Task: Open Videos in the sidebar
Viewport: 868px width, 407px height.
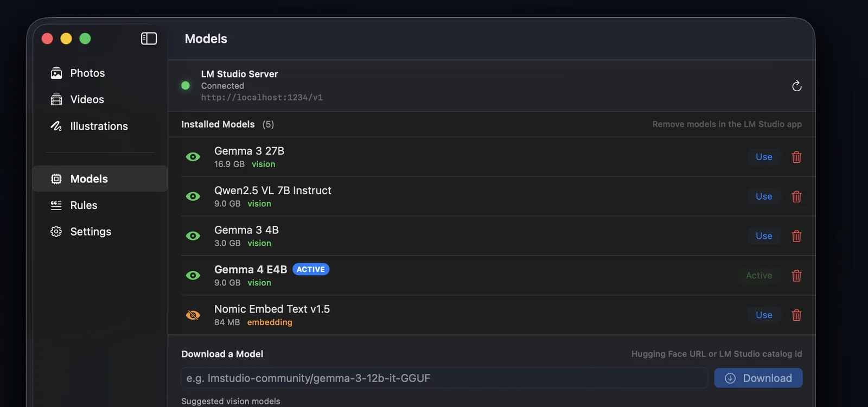Action: 100,99
